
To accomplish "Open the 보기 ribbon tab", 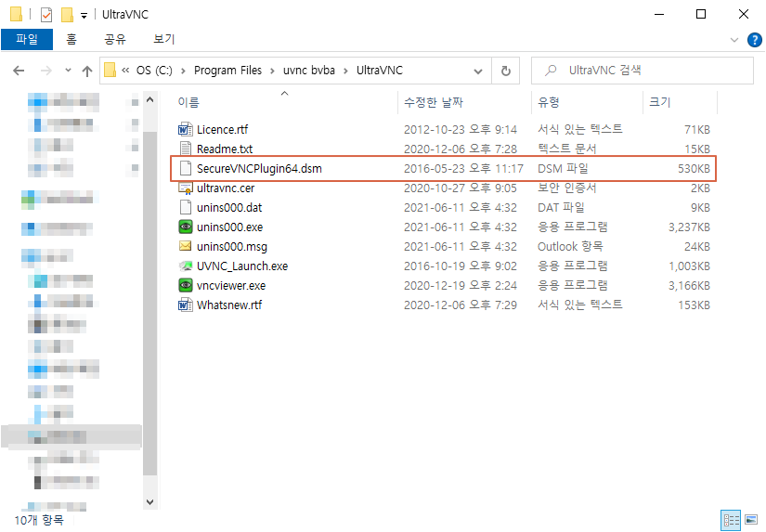I will (x=163, y=39).
